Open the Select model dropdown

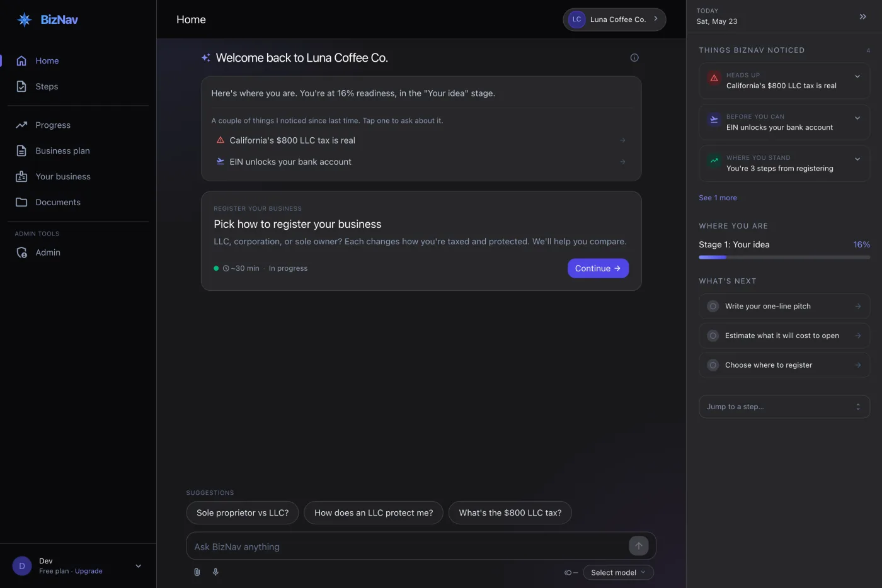(618, 572)
